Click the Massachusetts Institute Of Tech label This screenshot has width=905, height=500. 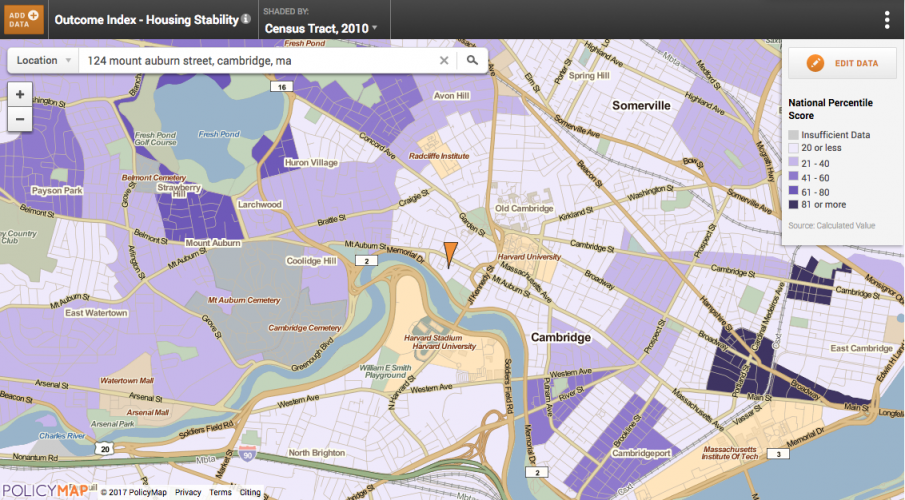(730, 453)
